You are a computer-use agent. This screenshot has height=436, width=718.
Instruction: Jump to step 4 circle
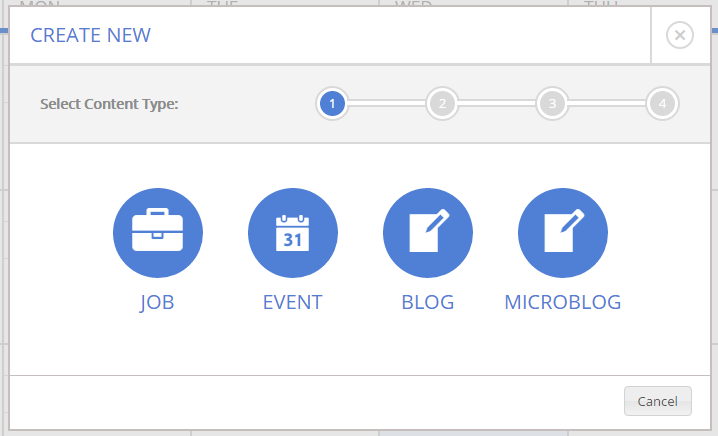coord(662,103)
